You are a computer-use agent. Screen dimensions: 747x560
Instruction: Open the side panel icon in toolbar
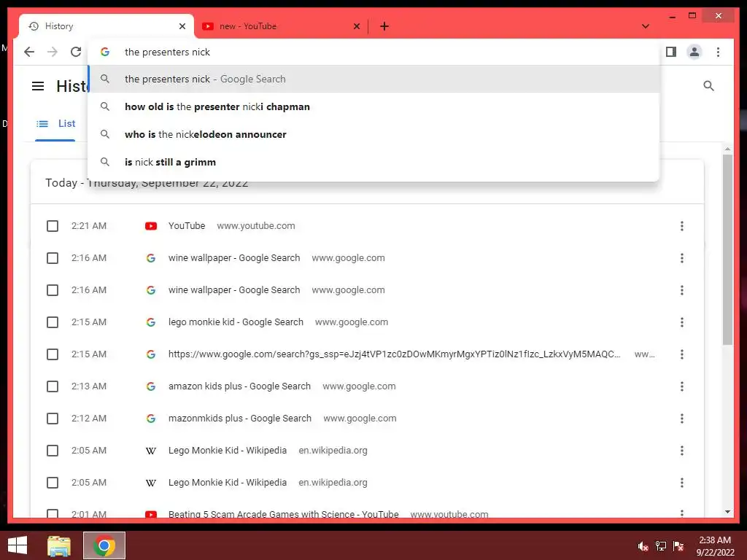[x=671, y=52]
